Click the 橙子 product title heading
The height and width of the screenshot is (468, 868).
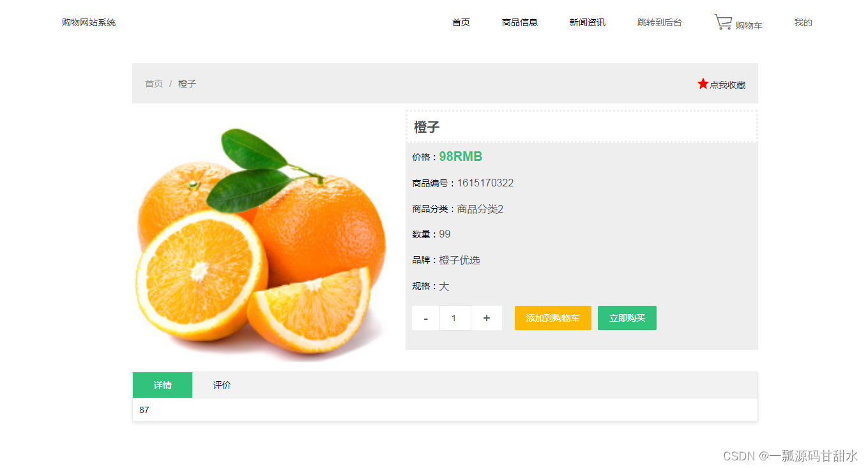(x=427, y=127)
